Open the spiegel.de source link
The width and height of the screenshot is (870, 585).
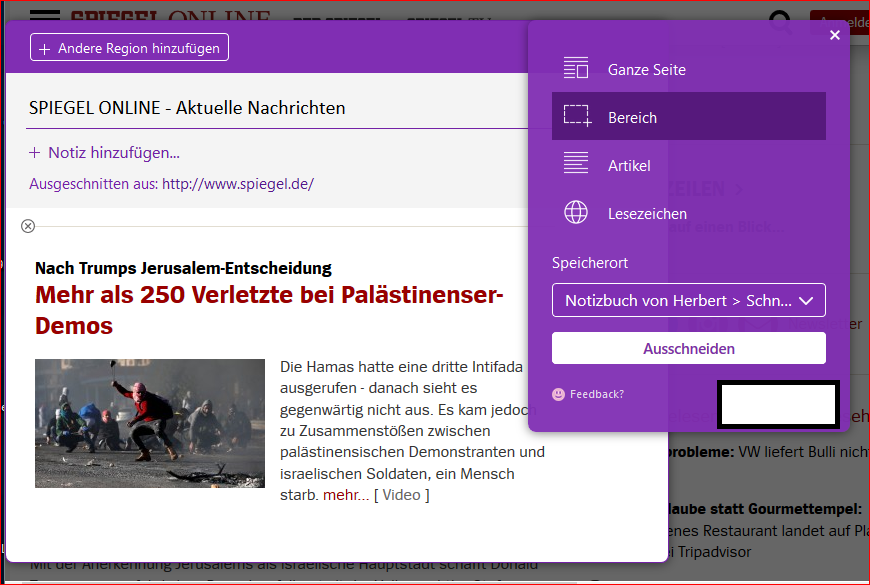click(x=238, y=184)
